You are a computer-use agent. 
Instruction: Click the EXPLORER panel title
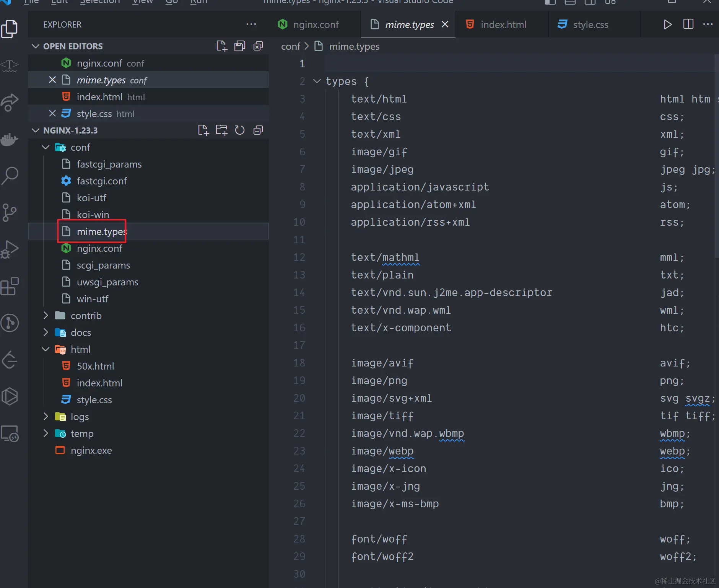[62, 24]
